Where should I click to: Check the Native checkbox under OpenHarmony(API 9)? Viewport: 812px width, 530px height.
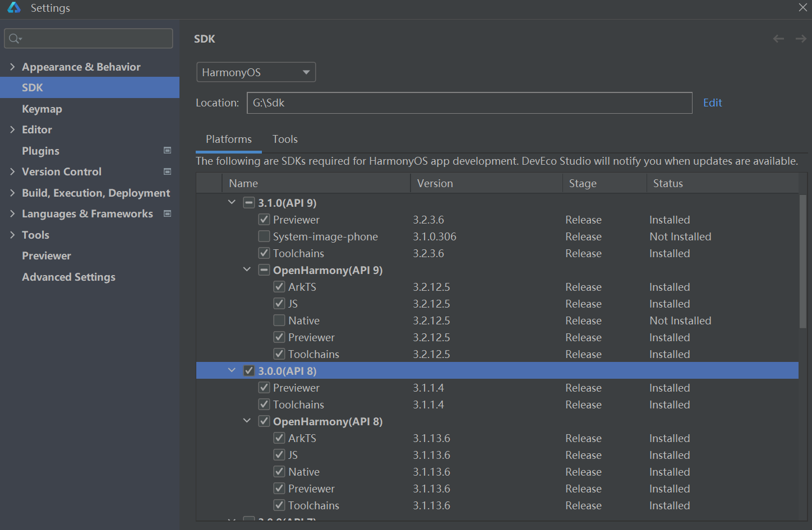279,320
